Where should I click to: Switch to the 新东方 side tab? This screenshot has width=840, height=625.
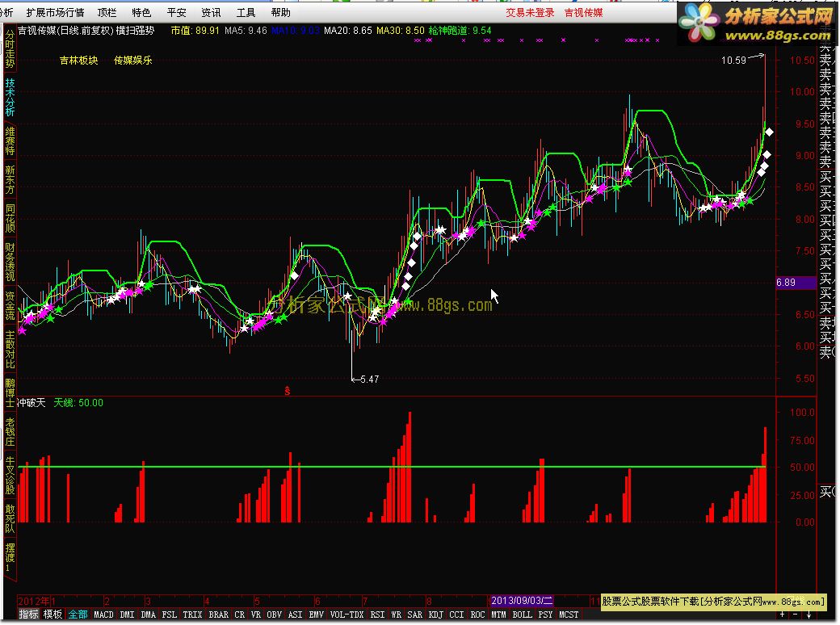click(x=10, y=180)
